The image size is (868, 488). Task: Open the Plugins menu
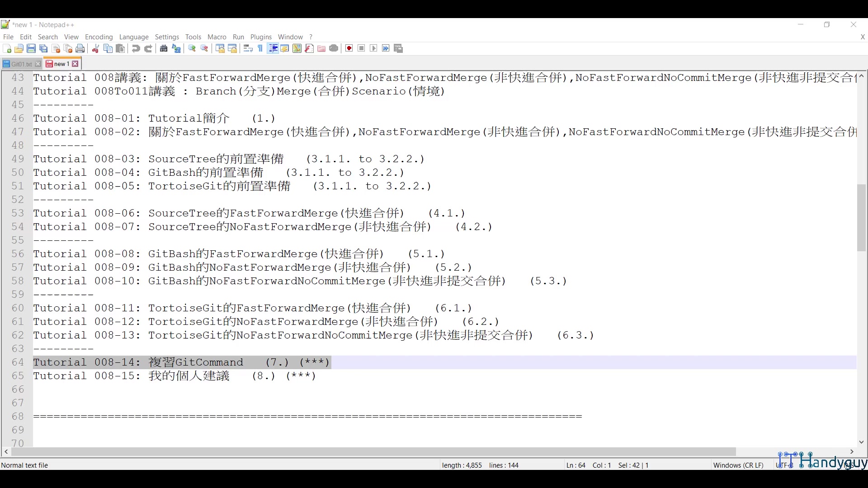point(261,37)
